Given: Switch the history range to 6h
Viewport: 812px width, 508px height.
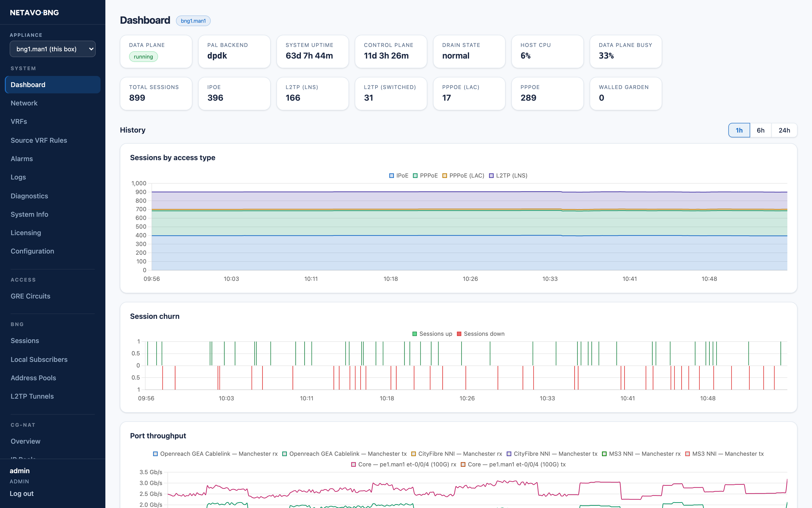Looking at the screenshot, I should 761,130.
